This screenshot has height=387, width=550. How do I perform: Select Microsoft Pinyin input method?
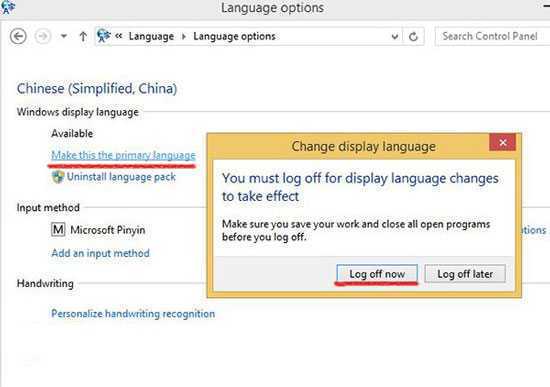[108, 230]
